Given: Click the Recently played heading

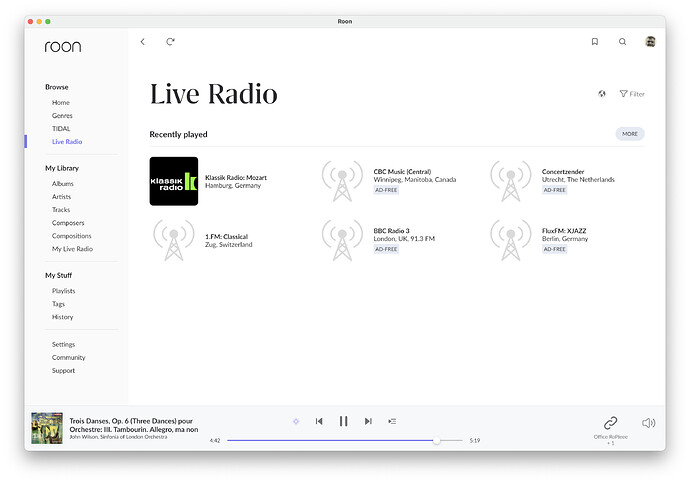Looking at the screenshot, I should point(178,135).
